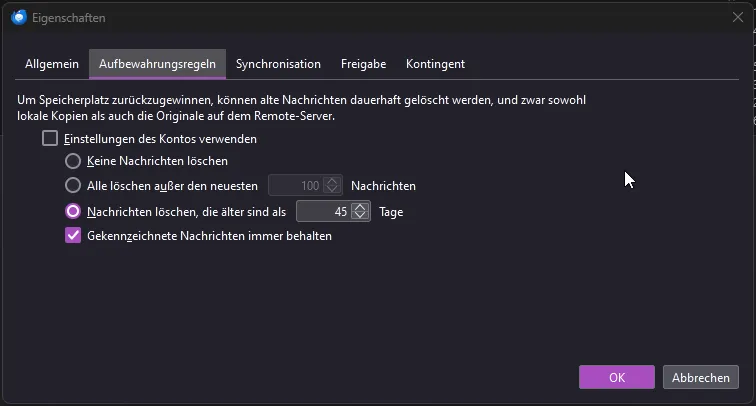Image resolution: width=756 pixels, height=406 pixels.
Task: Click the Nachrichten label after the count field
Action: coord(383,186)
